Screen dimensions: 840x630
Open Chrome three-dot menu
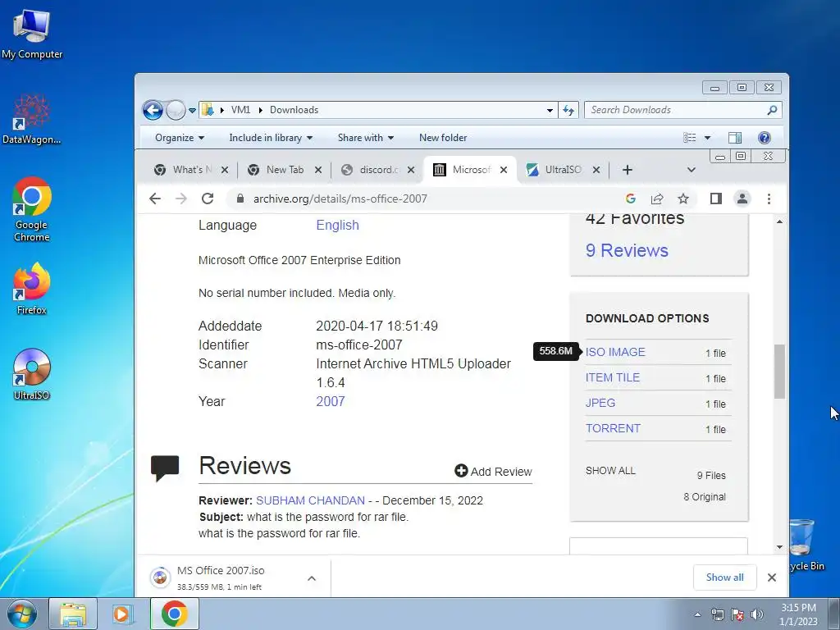pos(769,199)
